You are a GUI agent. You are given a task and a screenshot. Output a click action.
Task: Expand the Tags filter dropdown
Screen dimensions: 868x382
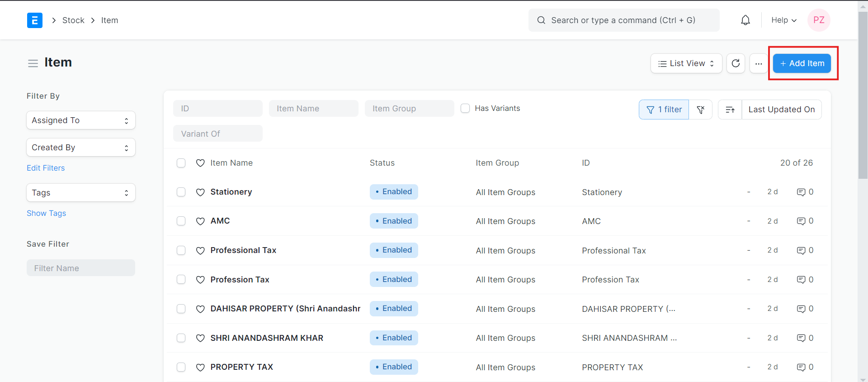(x=81, y=193)
